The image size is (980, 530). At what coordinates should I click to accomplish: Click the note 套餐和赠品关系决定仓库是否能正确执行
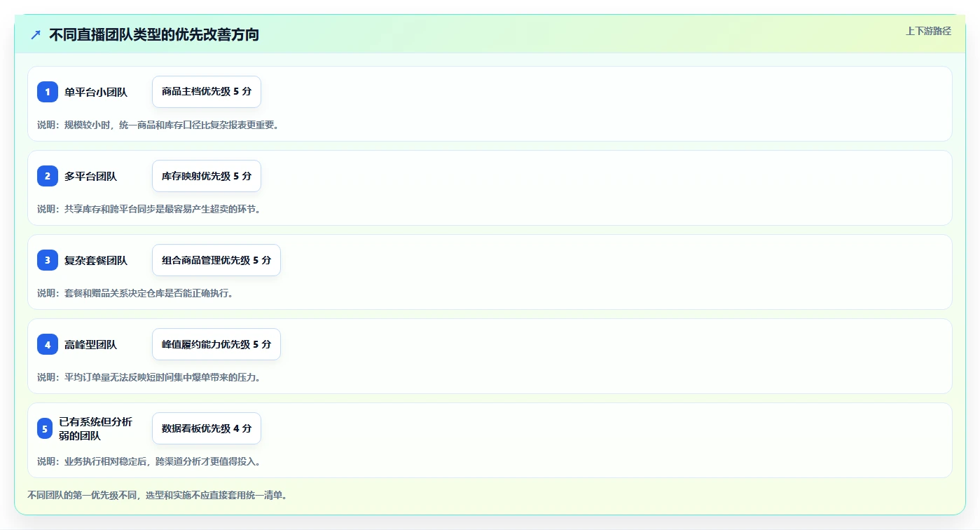[149, 293]
